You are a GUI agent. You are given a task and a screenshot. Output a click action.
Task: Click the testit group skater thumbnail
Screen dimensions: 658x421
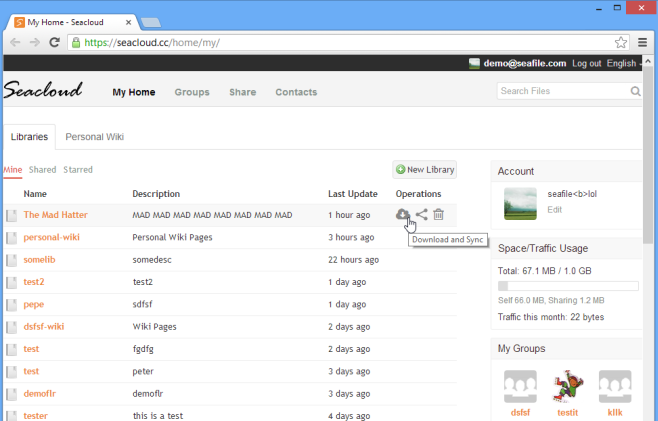[568, 386]
